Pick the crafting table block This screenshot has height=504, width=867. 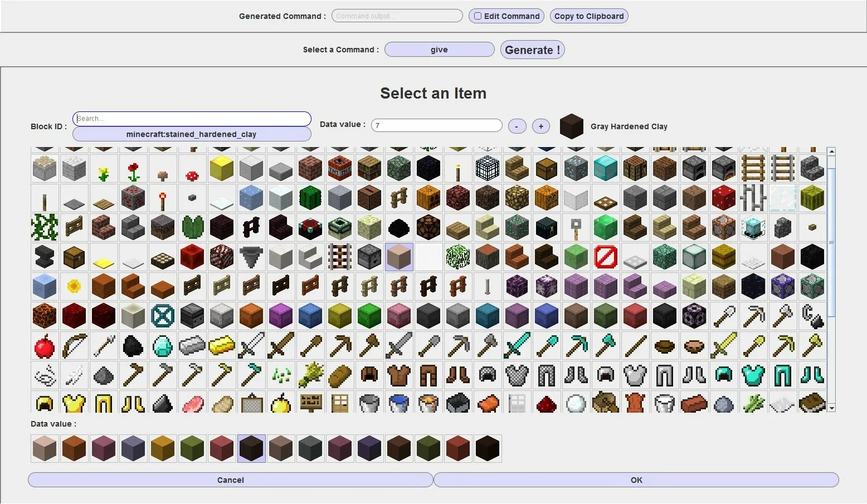click(635, 168)
